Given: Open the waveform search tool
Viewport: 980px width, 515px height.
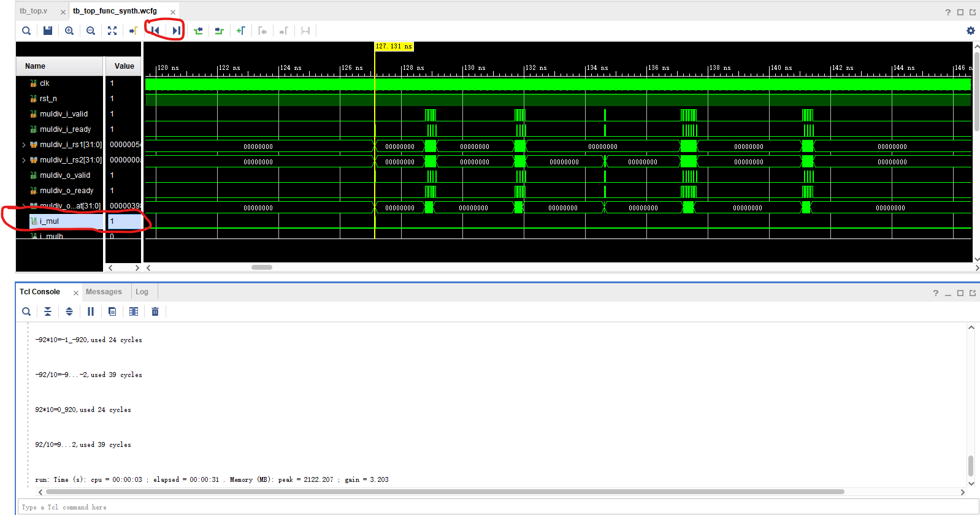Looking at the screenshot, I should pos(26,31).
